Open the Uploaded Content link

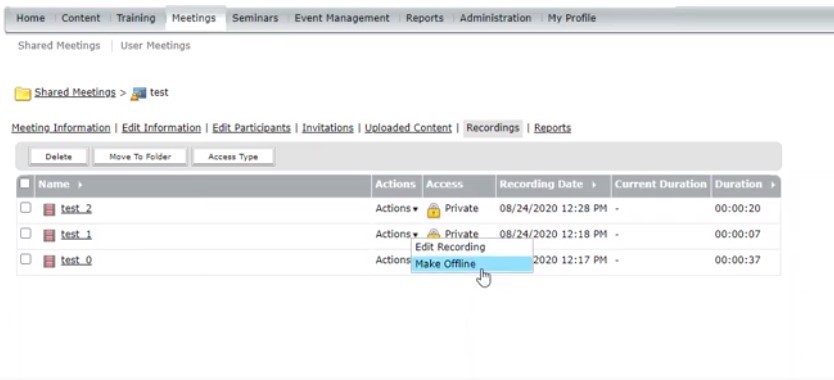[x=408, y=128]
